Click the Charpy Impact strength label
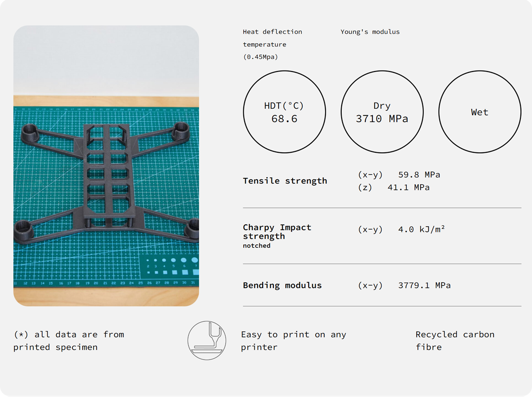 (x=277, y=232)
